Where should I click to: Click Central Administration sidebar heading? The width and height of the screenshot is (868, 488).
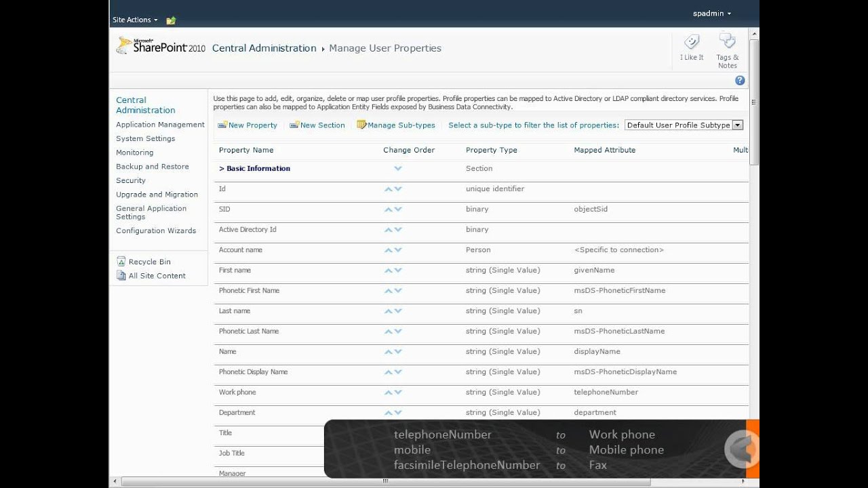click(146, 105)
